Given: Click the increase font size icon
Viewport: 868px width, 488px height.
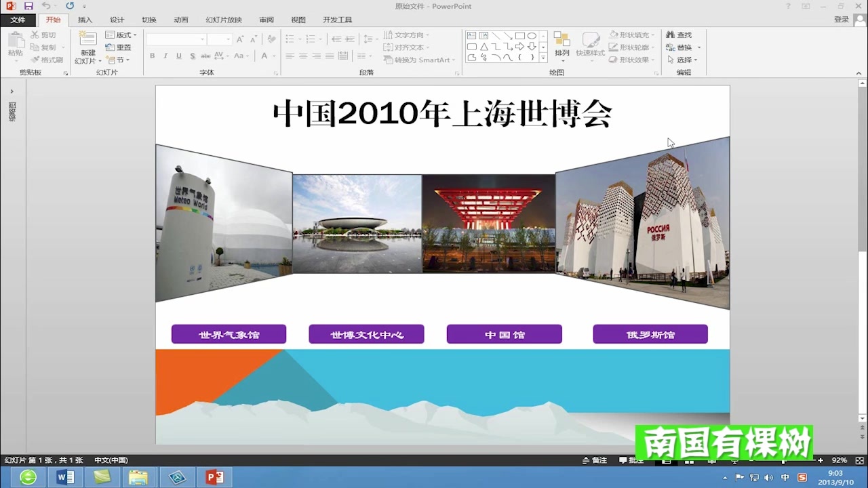Looking at the screenshot, I should [x=240, y=39].
